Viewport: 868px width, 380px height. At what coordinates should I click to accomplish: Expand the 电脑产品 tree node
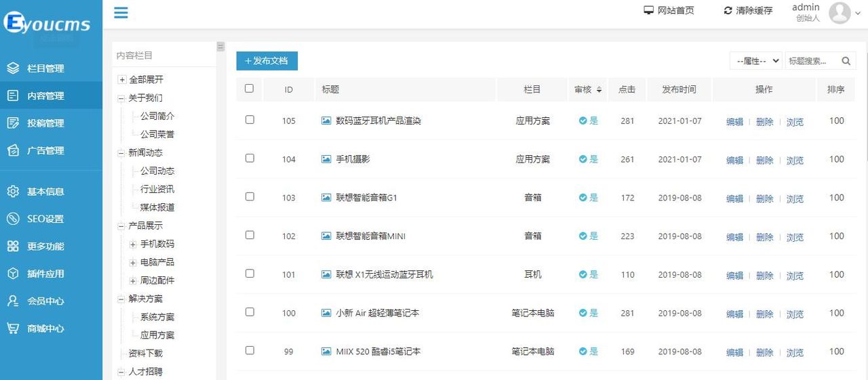[133, 262]
